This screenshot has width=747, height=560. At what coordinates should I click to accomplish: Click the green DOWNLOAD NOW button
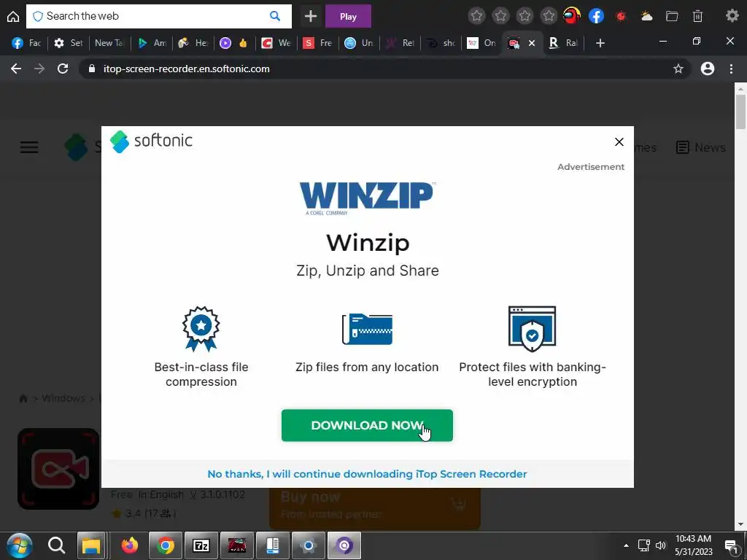coord(367,425)
